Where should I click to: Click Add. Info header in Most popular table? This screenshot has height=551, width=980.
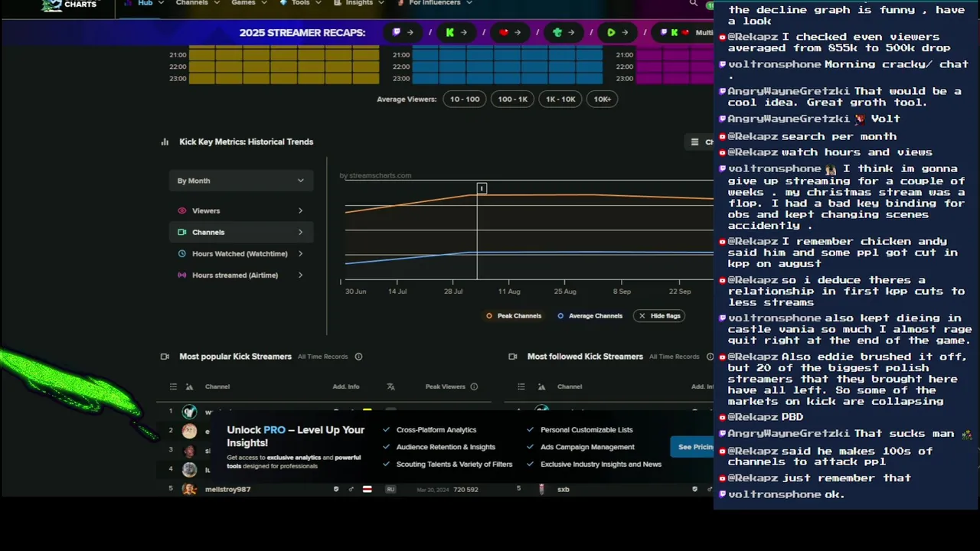coord(345,386)
